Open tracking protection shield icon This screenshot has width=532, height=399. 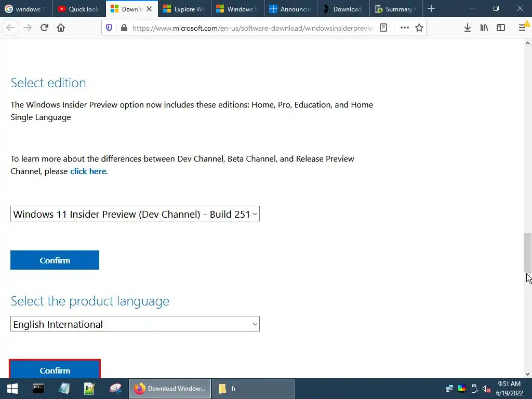click(109, 28)
